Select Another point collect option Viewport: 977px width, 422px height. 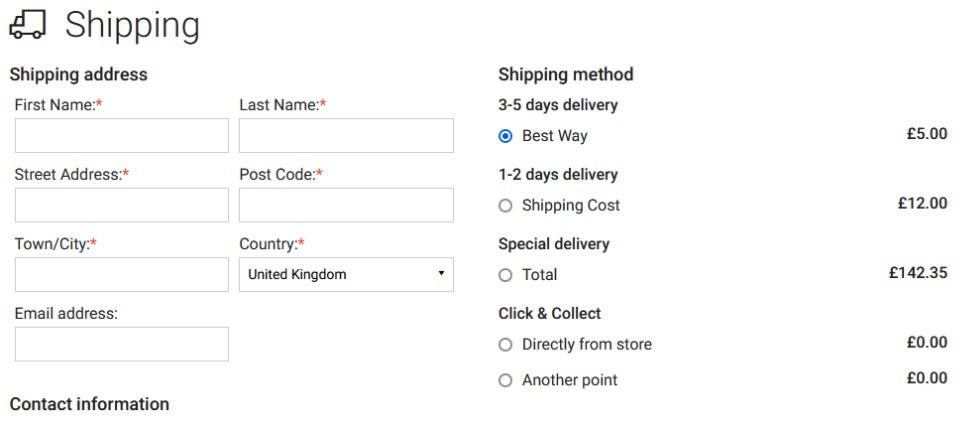[x=505, y=380]
